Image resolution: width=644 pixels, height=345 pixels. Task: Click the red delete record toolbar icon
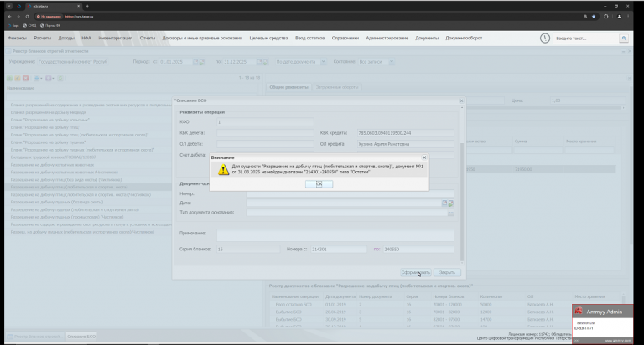pos(25,78)
